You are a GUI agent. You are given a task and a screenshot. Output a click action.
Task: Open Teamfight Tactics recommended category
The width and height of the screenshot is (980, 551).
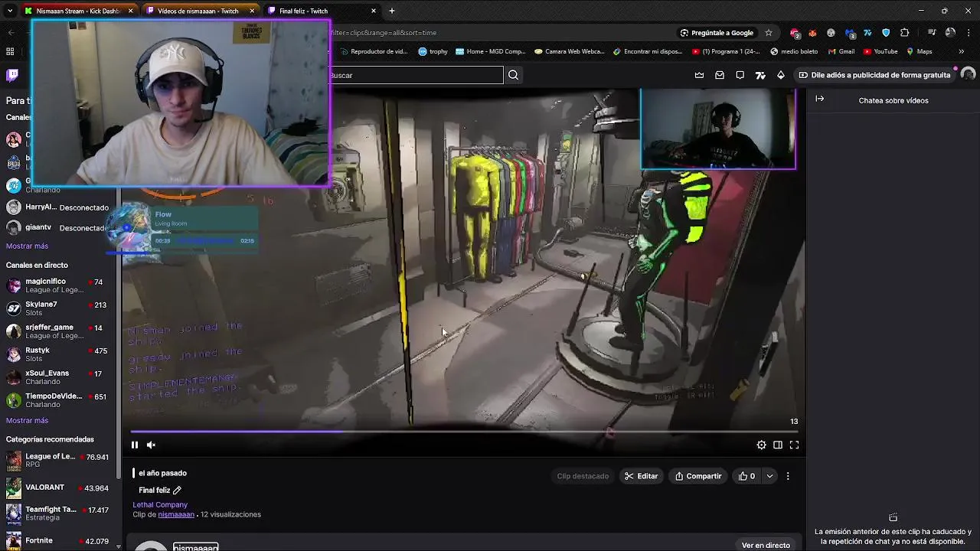58,513
